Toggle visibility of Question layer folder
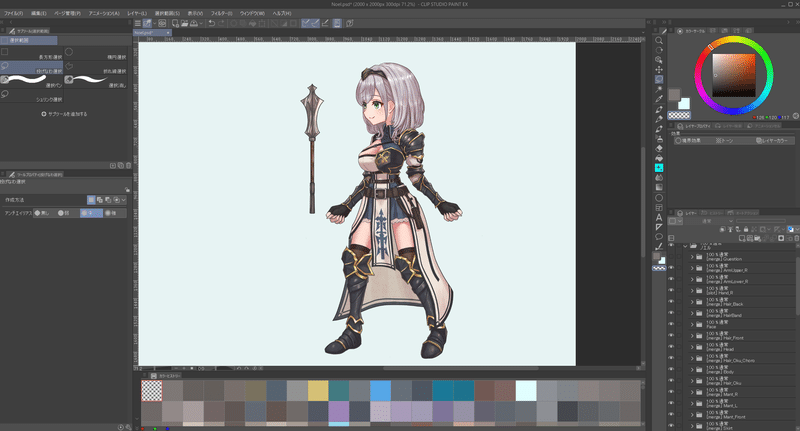This screenshot has height=431, width=800. point(671,257)
